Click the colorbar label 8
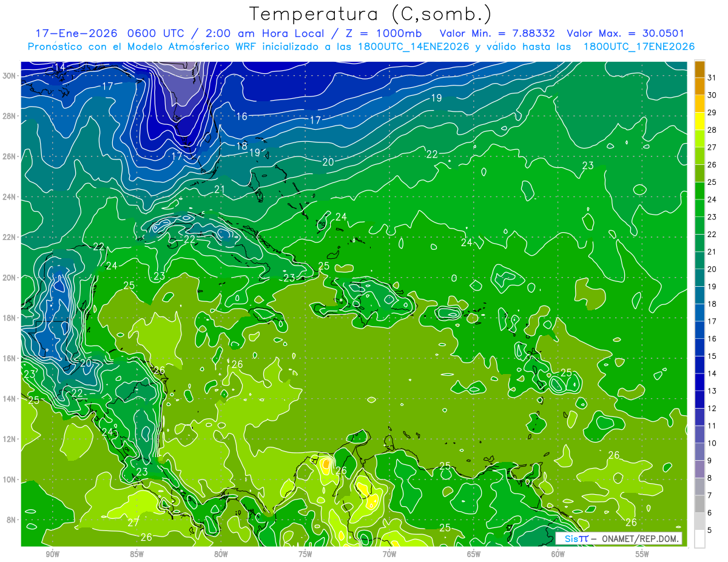Screen dimensions: 728x562 (x=710, y=478)
